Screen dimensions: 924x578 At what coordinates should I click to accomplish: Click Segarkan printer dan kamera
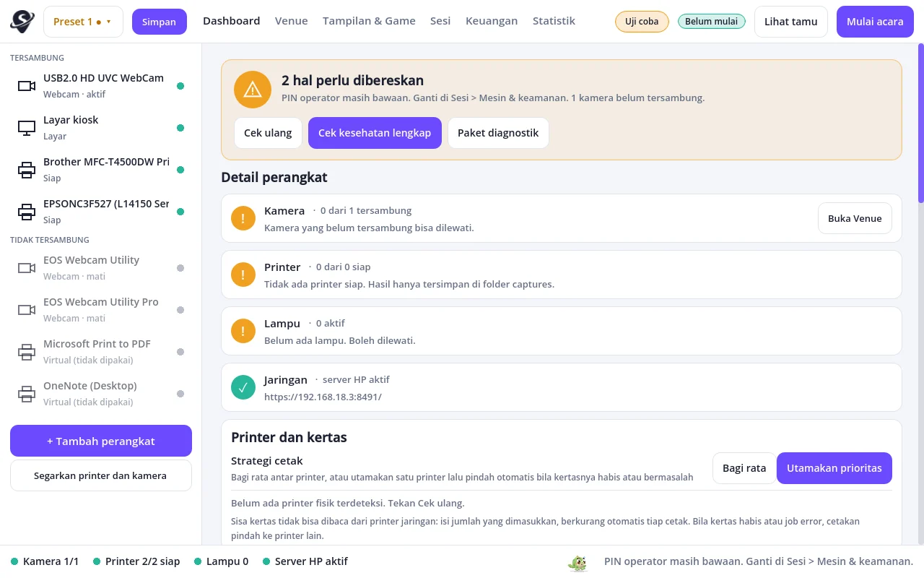point(101,475)
